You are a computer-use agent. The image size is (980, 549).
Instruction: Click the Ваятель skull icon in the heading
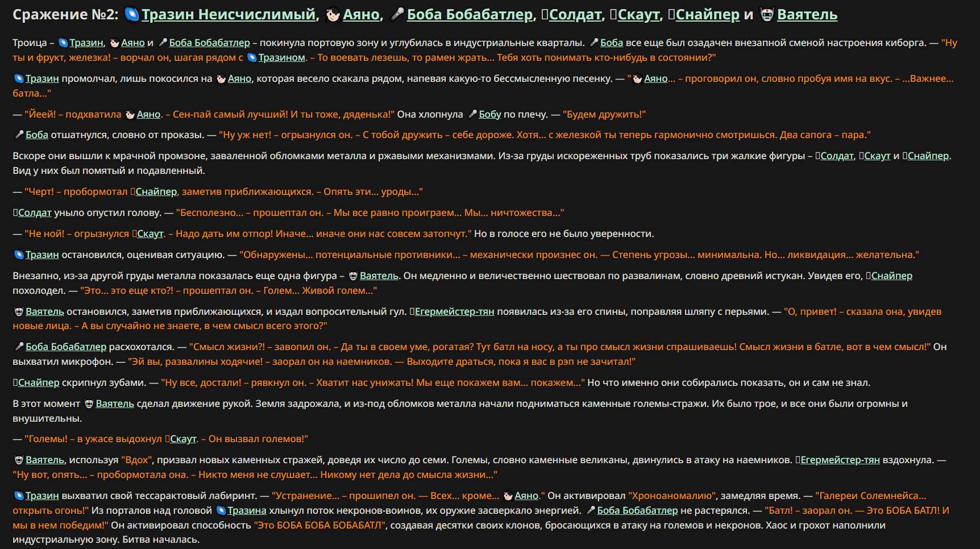767,14
